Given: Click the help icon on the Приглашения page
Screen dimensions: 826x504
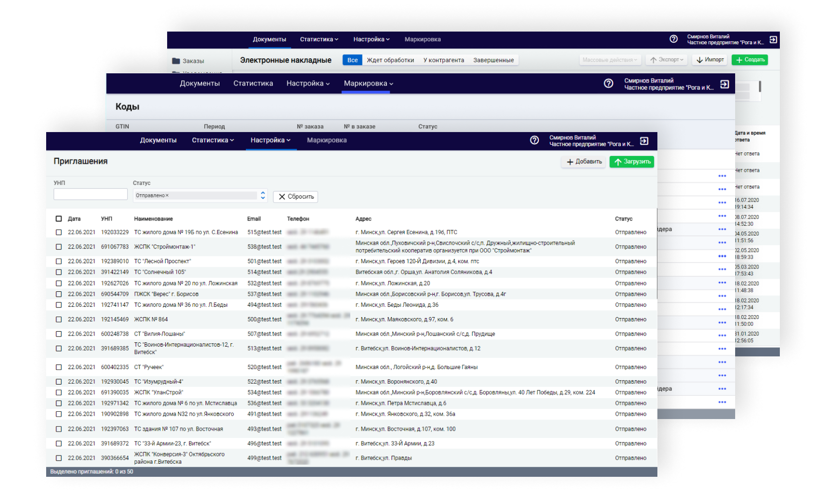Looking at the screenshot, I should click(534, 140).
